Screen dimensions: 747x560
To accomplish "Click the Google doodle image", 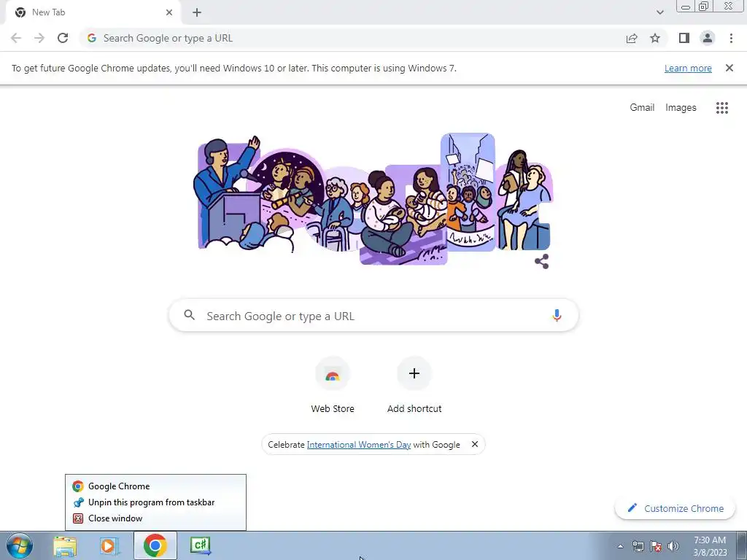I will tap(373, 198).
